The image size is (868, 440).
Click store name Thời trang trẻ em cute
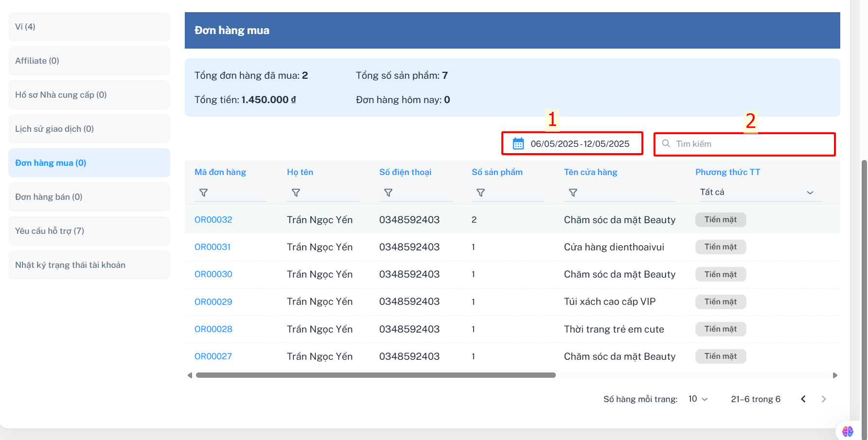pos(614,329)
